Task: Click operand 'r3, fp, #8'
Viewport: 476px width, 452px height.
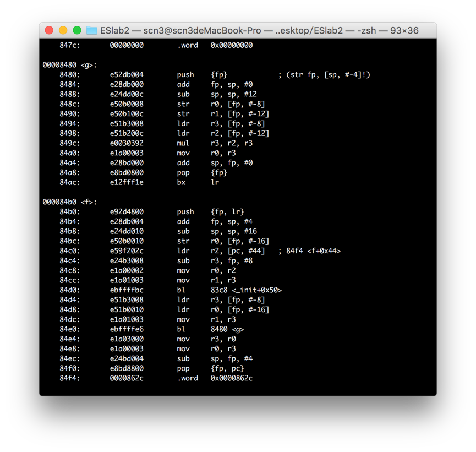Action: pos(232,260)
